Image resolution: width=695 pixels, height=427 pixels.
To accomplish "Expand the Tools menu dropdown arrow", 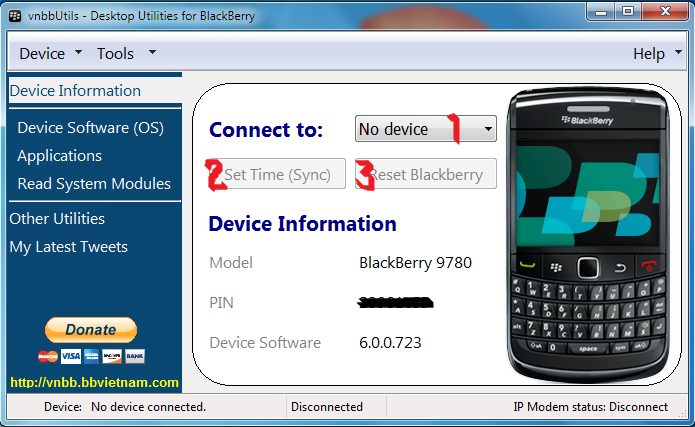I will click(x=152, y=52).
